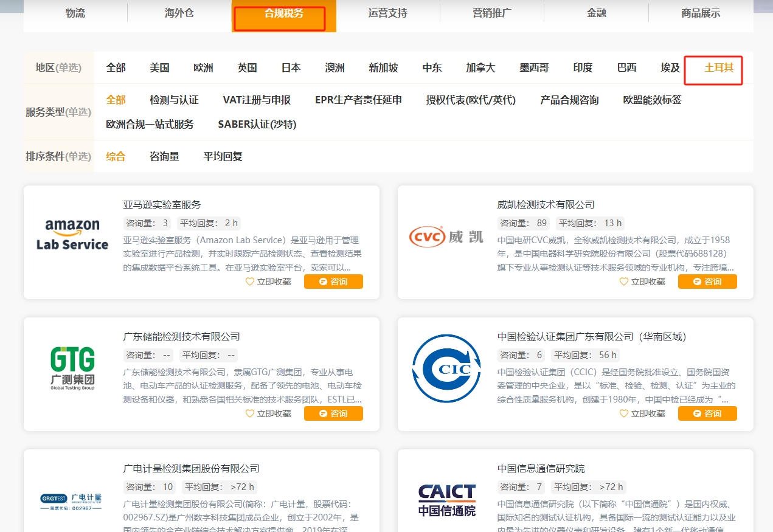Filter region by 美国
The image size is (773, 532).
coord(159,67)
